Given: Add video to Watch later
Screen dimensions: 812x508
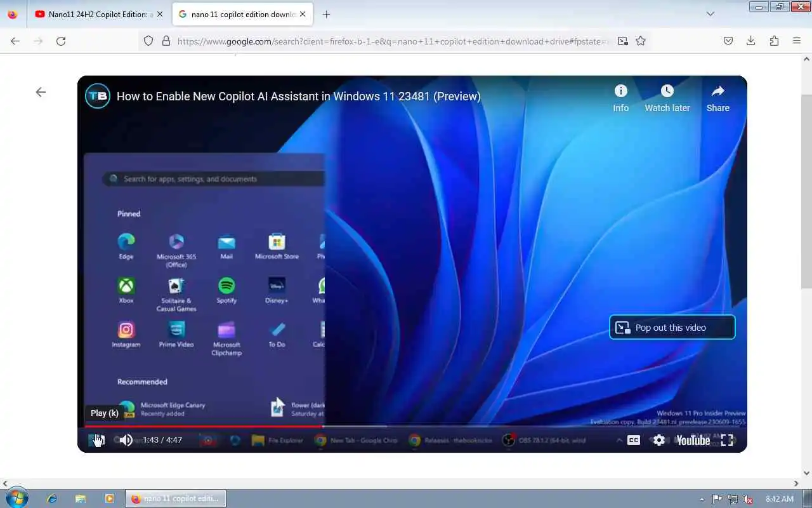Looking at the screenshot, I should click(x=667, y=98).
